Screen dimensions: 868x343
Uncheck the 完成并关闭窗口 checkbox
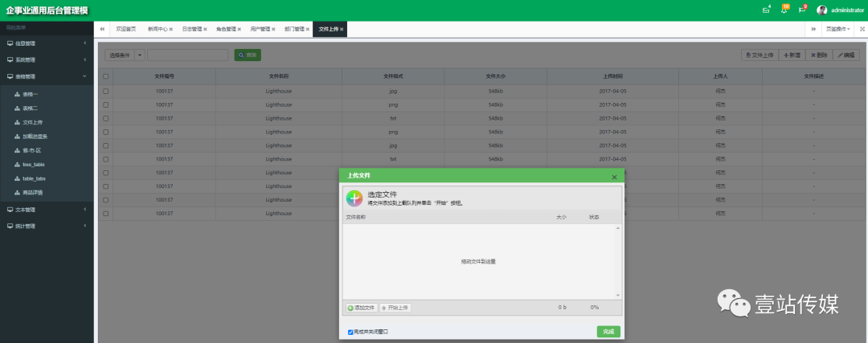tap(350, 332)
